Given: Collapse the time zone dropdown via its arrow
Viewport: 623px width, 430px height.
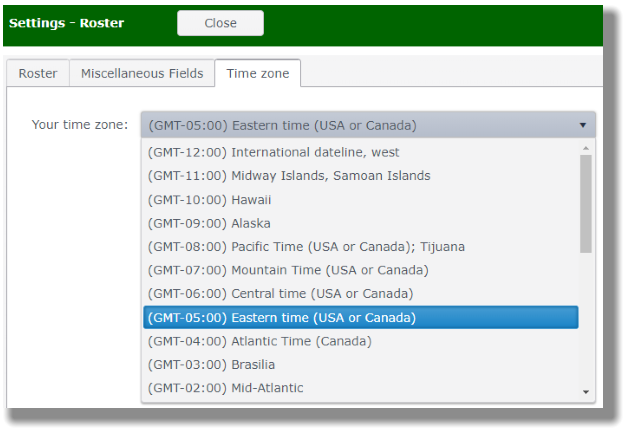Looking at the screenshot, I should (x=582, y=125).
